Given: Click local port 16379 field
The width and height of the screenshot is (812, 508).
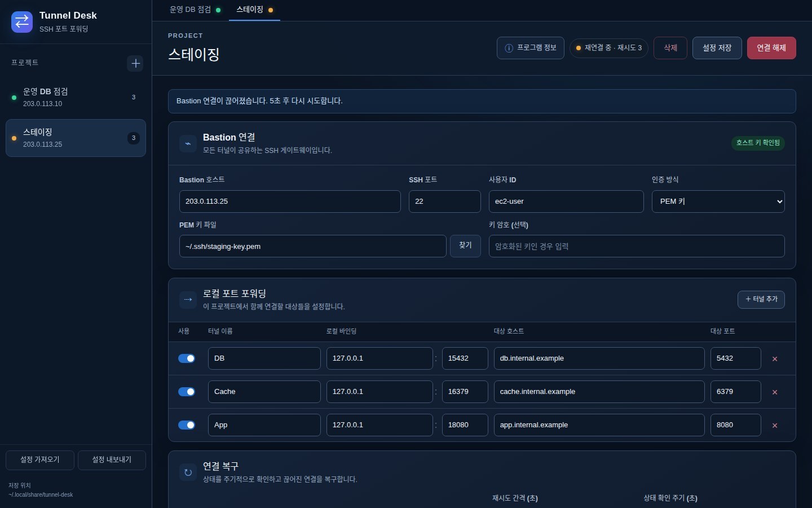Looking at the screenshot, I should [465, 392].
